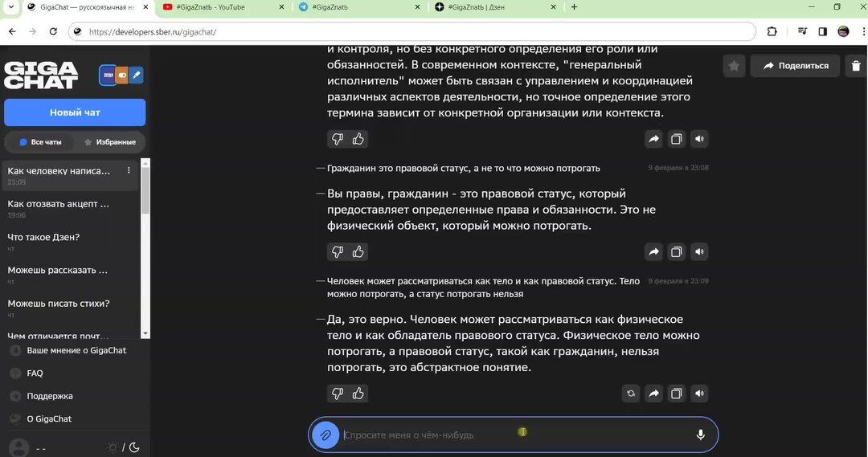The height and width of the screenshot is (457, 868).
Task: Play audio of answer about генеральный исполнитель
Action: tap(700, 139)
